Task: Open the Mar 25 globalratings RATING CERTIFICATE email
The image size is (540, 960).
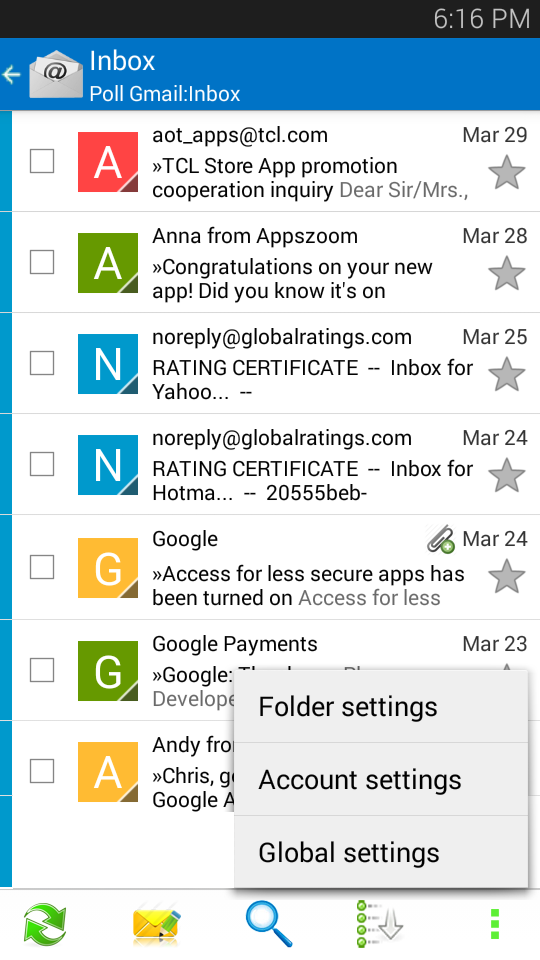Action: (x=276, y=364)
